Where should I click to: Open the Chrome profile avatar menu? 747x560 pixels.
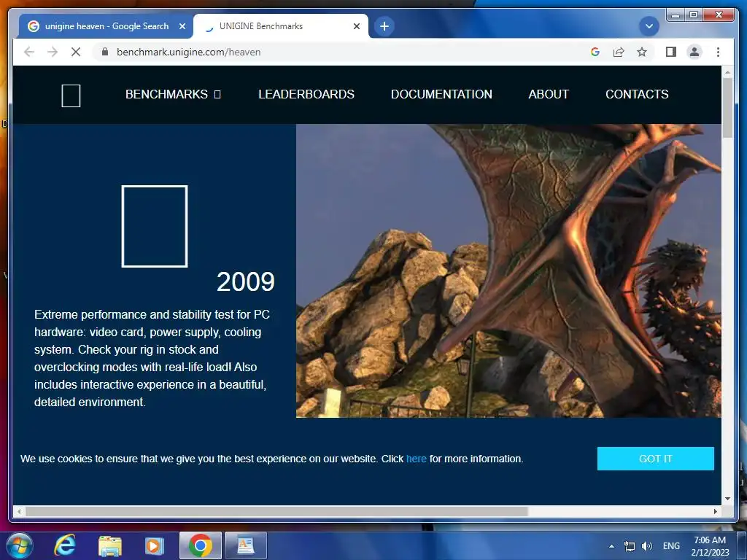pyautogui.click(x=694, y=52)
